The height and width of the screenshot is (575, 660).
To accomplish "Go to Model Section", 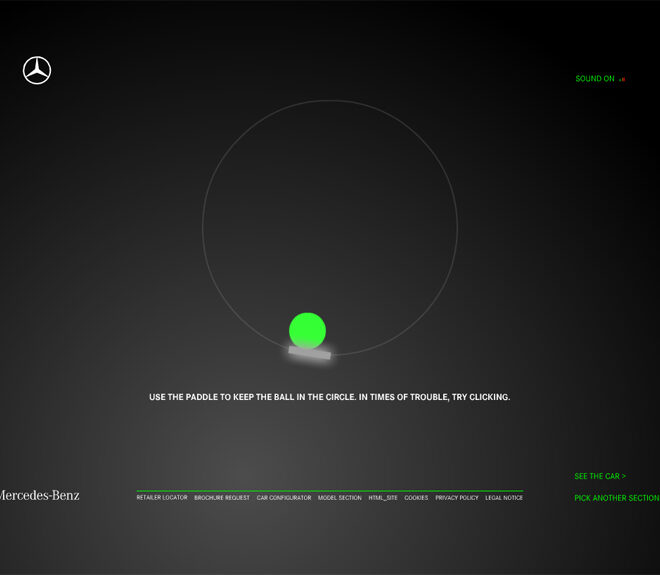I will (340, 498).
